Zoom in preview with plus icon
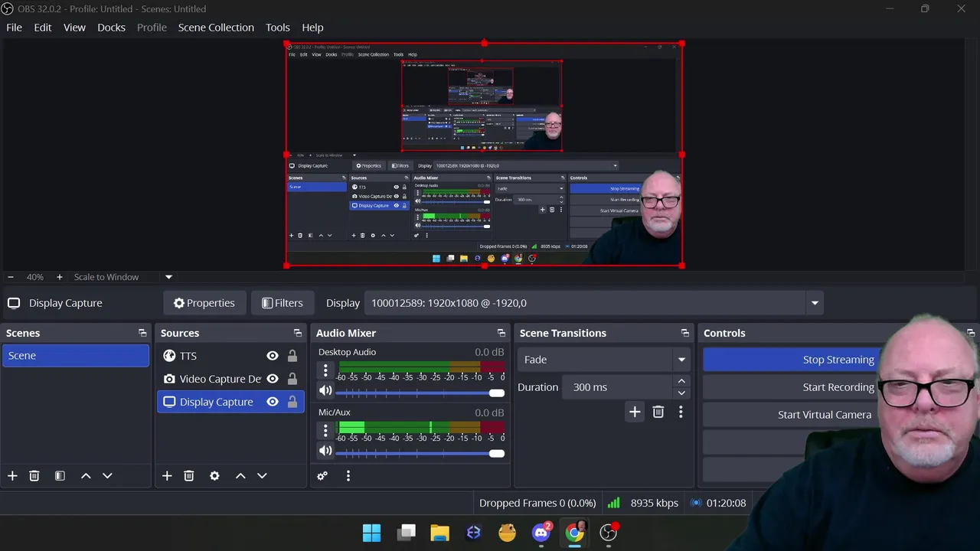This screenshot has height=551, width=980. (59, 277)
